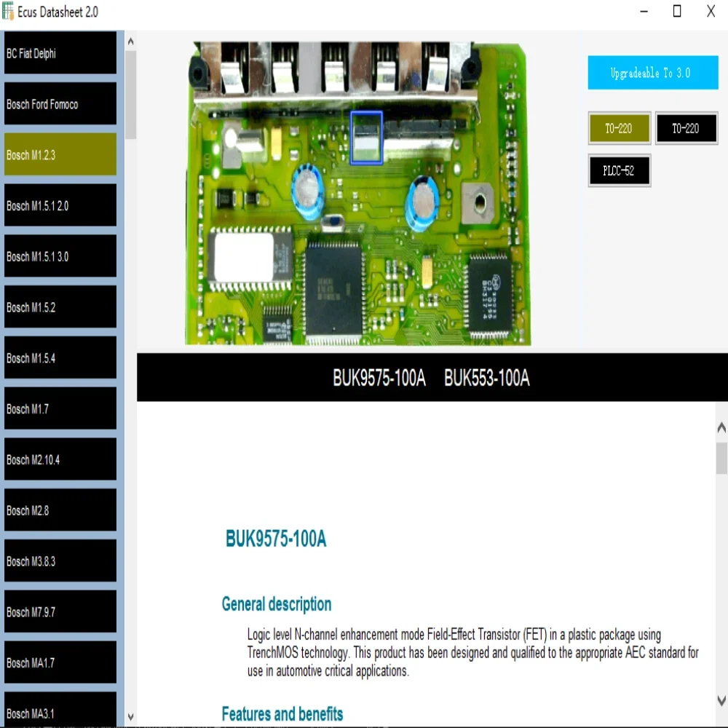Select the highlighted transistor on board image
The width and height of the screenshot is (728, 728).
point(366,138)
